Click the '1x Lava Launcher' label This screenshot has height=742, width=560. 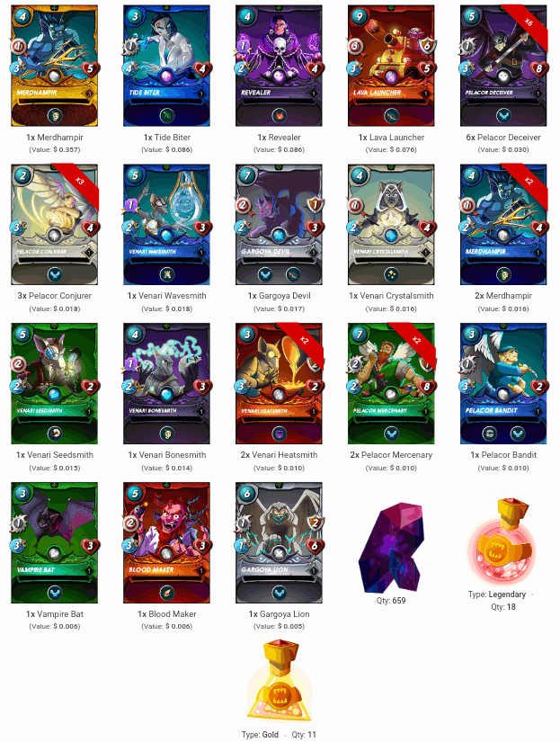pyautogui.click(x=391, y=138)
